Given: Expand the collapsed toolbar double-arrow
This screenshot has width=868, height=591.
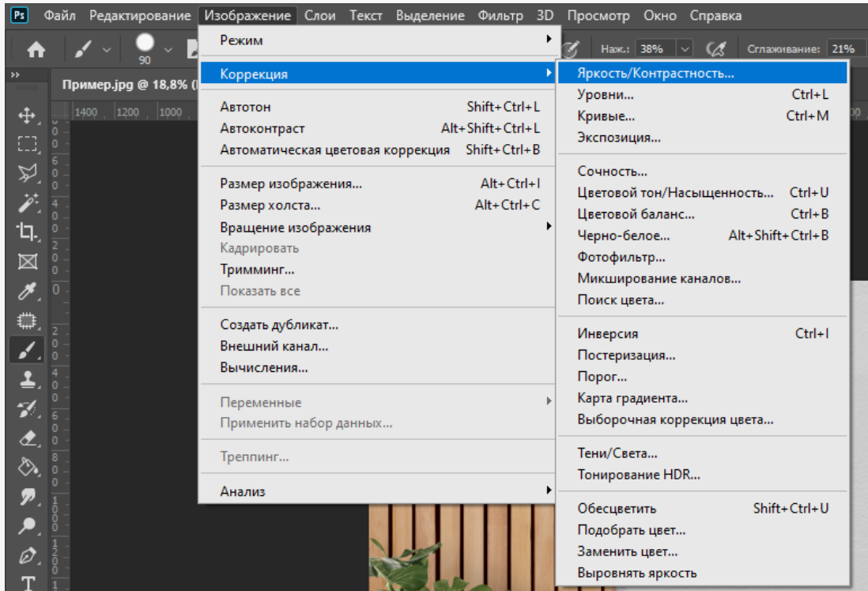Looking at the screenshot, I should (x=15, y=74).
